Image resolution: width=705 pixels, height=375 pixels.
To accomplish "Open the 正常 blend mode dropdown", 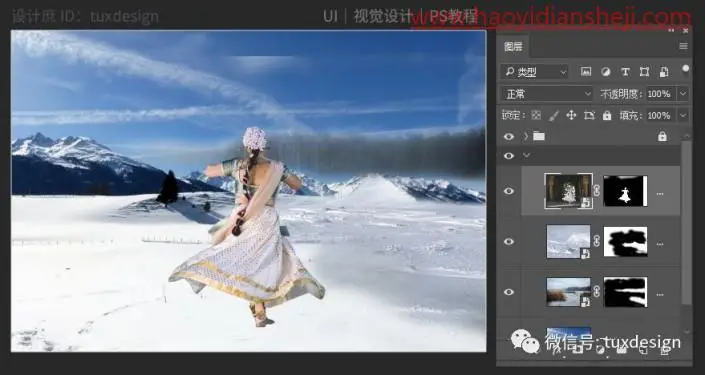I will (547, 94).
